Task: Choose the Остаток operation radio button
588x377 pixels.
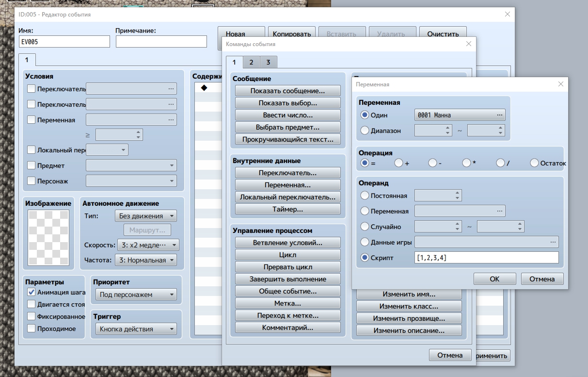Action: click(x=534, y=164)
